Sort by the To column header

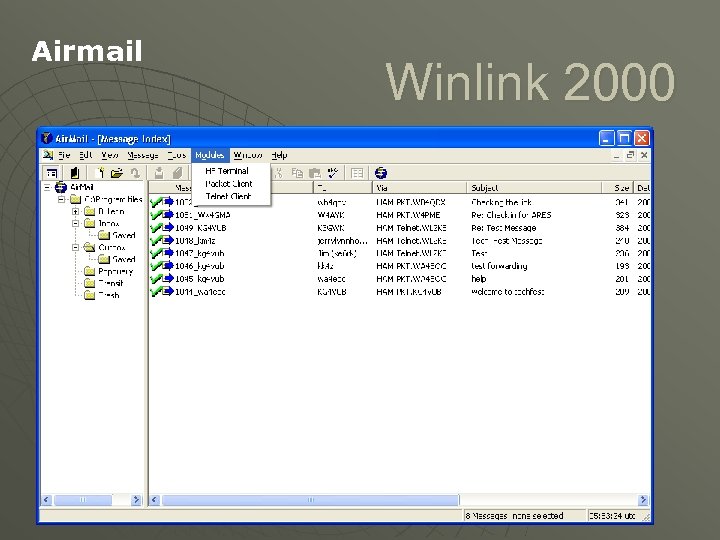(x=343, y=188)
